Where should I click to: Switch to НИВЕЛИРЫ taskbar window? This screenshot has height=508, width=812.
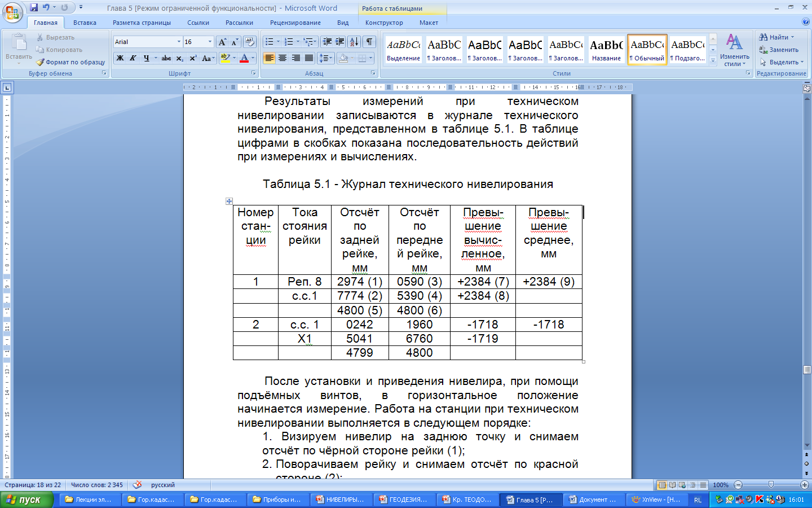(x=340, y=500)
